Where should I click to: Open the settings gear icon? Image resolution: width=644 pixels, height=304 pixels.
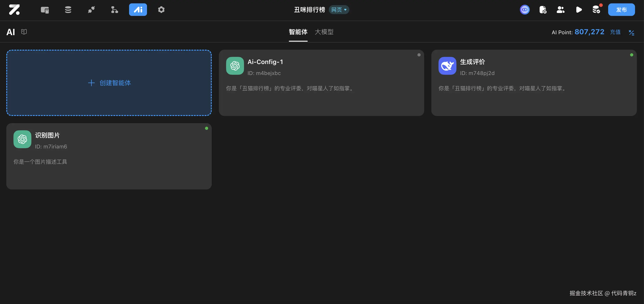click(161, 10)
